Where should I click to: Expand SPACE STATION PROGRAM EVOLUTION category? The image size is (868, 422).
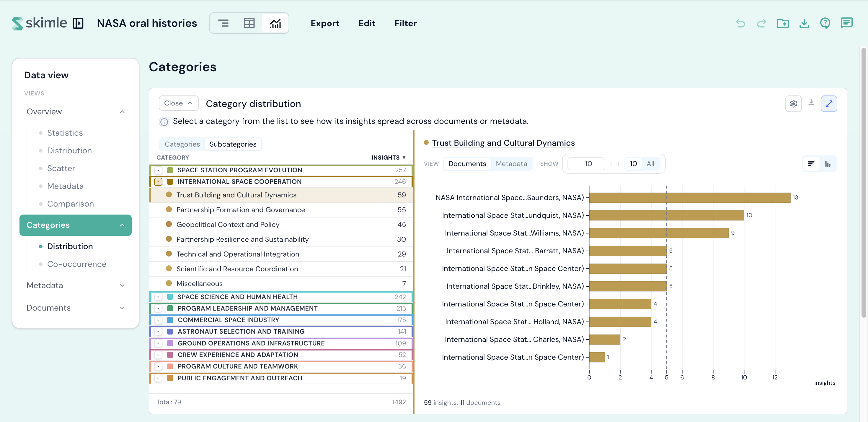pos(158,170)
